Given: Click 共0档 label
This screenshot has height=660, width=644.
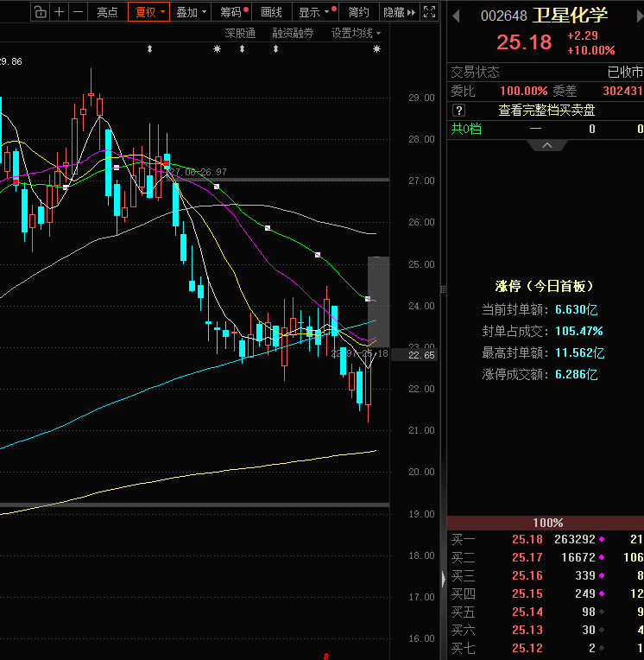Looking at the screenshot, I should point(466,129).
